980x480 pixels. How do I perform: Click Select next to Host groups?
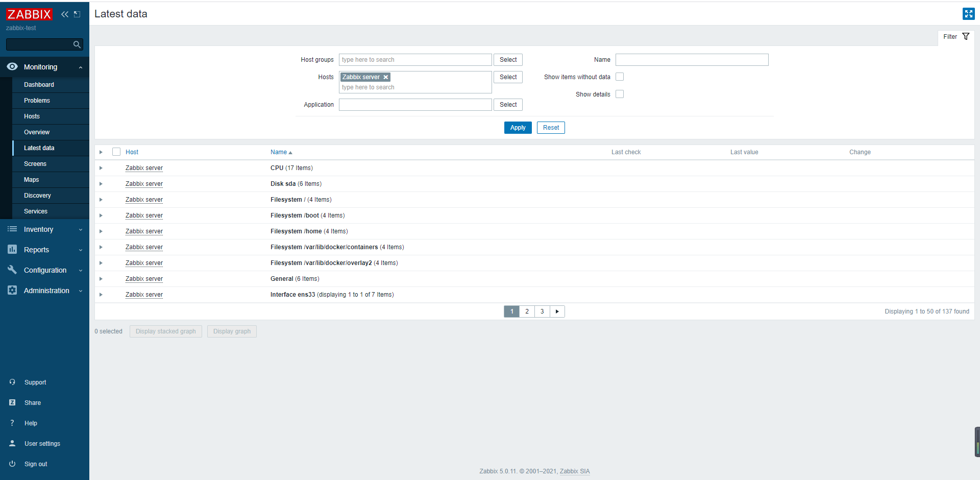[x=508, y=60]
